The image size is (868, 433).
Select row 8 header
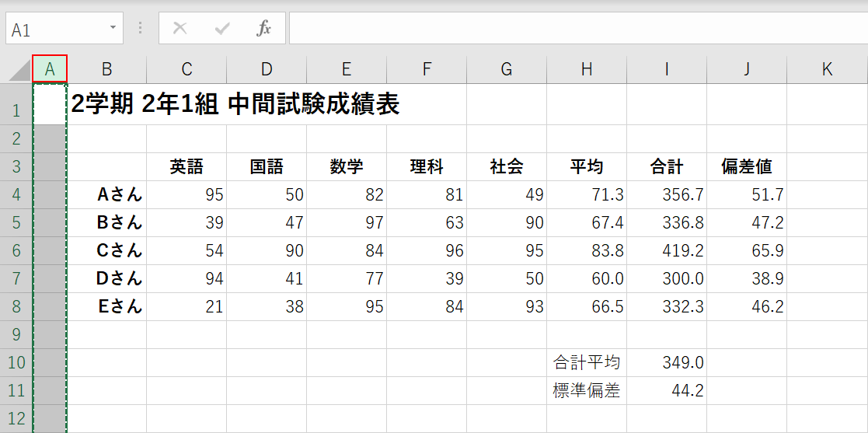point(16,307)
